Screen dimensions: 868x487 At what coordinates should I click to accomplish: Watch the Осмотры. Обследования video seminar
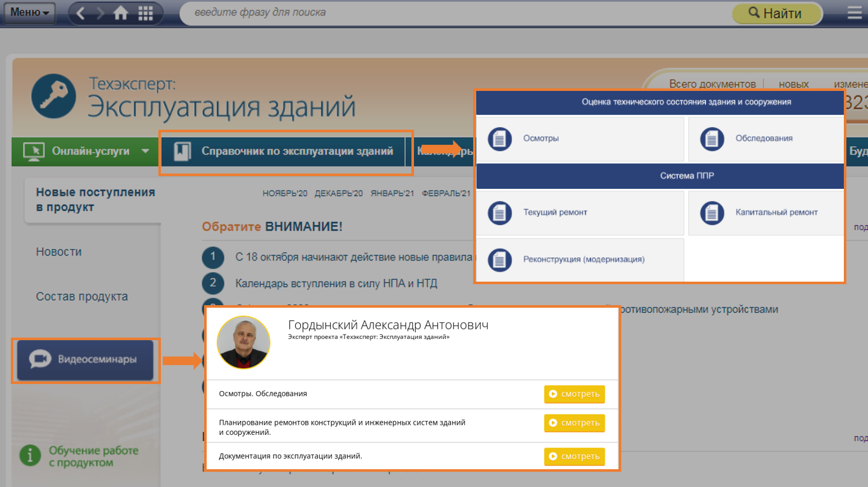(x=574, y=394)
